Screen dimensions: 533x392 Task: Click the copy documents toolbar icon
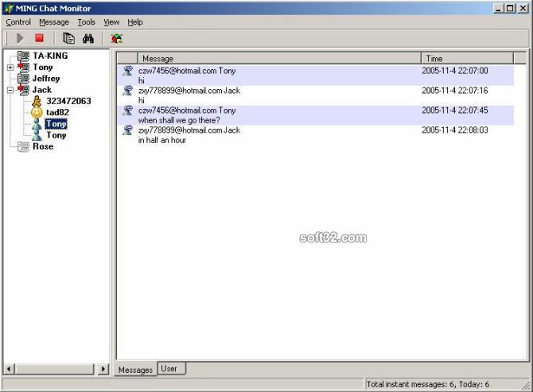pos(68,38)
